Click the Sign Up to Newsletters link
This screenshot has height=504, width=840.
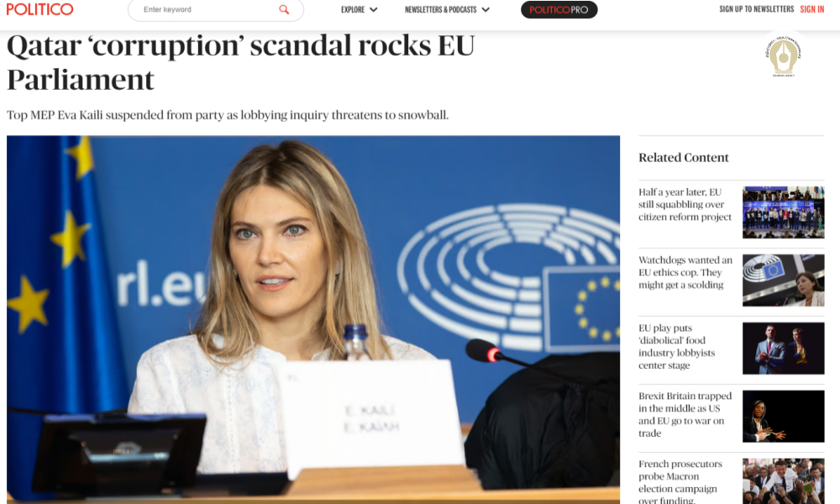(757, 9)
